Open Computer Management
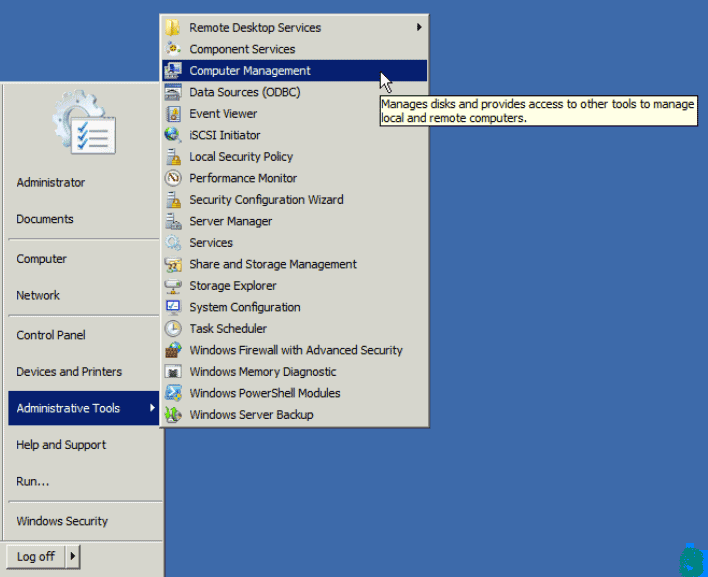 [250, 71]
